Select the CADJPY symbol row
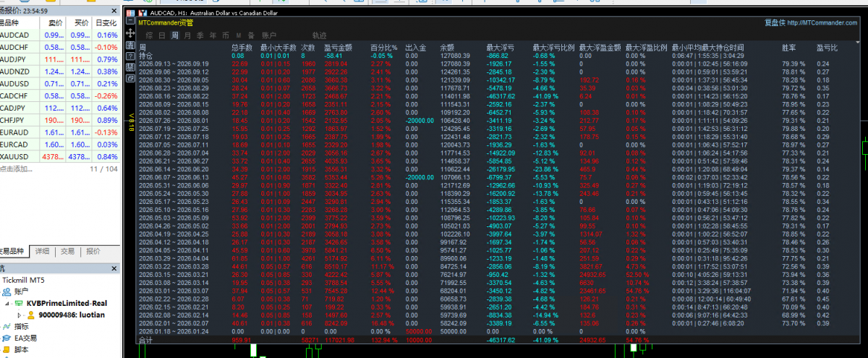The height and width of the screenshot is (358, 868). point(59,108)
